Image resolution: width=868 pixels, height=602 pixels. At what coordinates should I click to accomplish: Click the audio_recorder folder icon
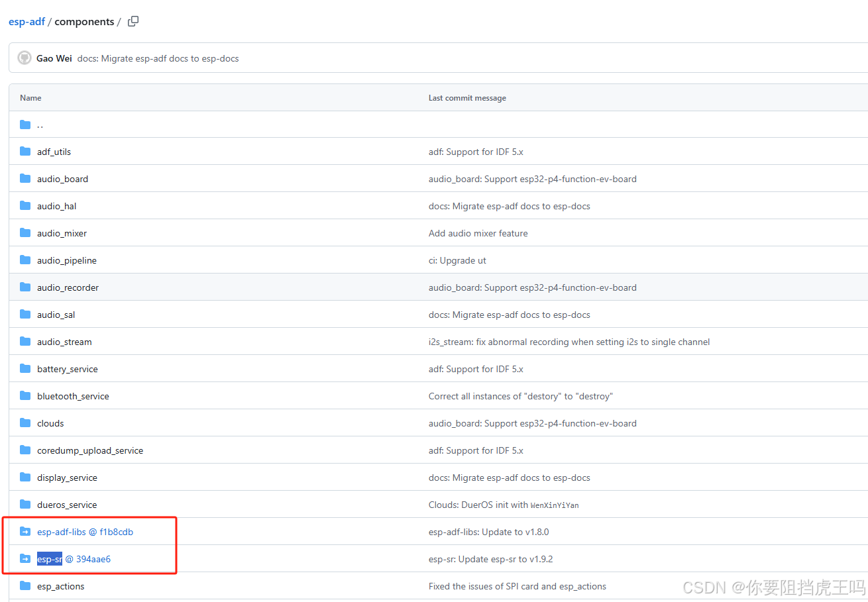tap(25, 287)
